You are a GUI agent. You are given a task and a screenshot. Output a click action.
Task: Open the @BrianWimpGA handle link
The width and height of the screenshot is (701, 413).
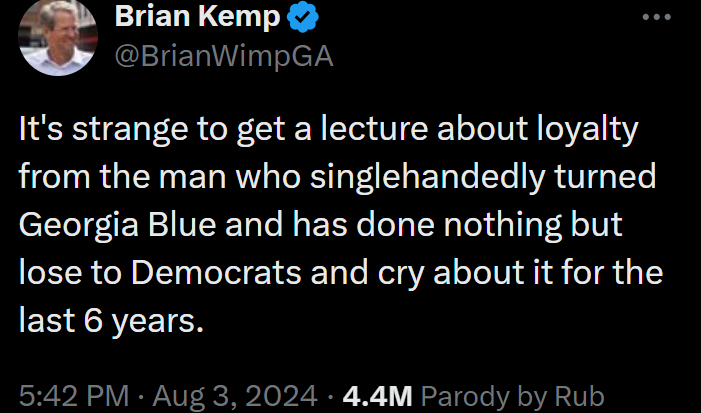pos(224,56)
